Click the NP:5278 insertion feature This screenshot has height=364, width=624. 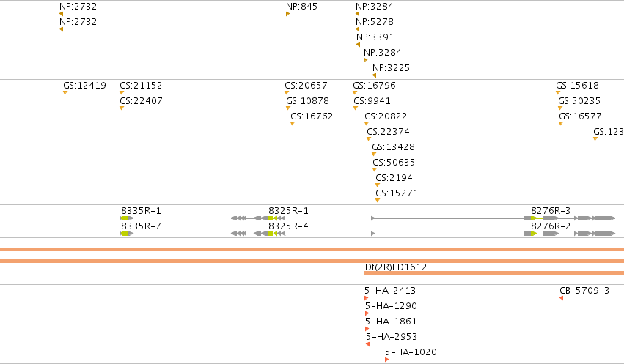point(357,29)
